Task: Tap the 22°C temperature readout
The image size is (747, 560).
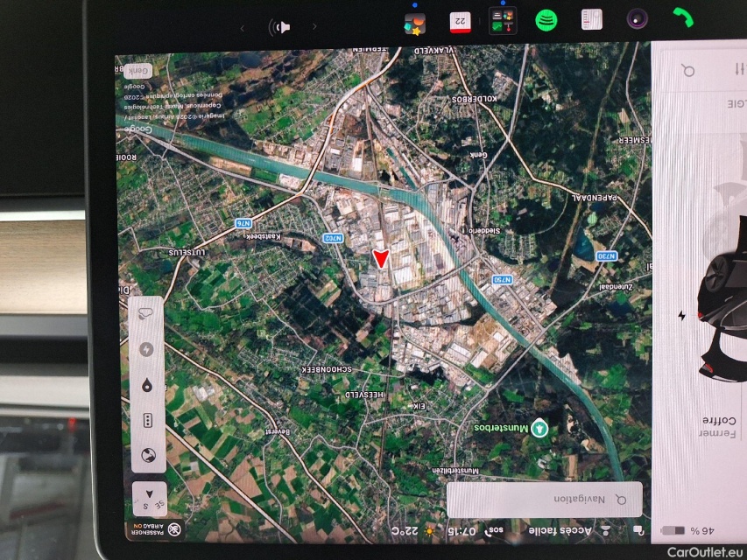Action: (x=405, y=530)
